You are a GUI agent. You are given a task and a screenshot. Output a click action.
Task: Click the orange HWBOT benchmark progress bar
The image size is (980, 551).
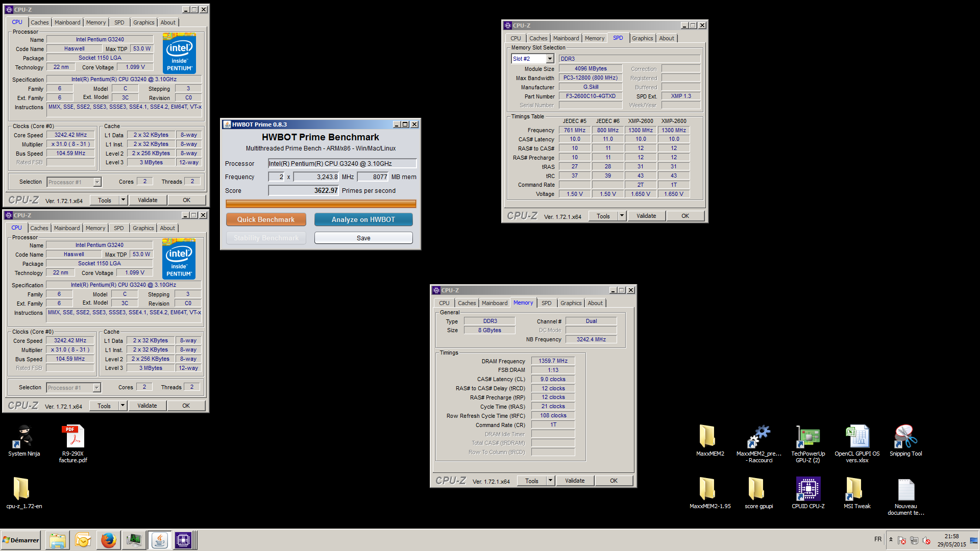[x=321, y=204]
